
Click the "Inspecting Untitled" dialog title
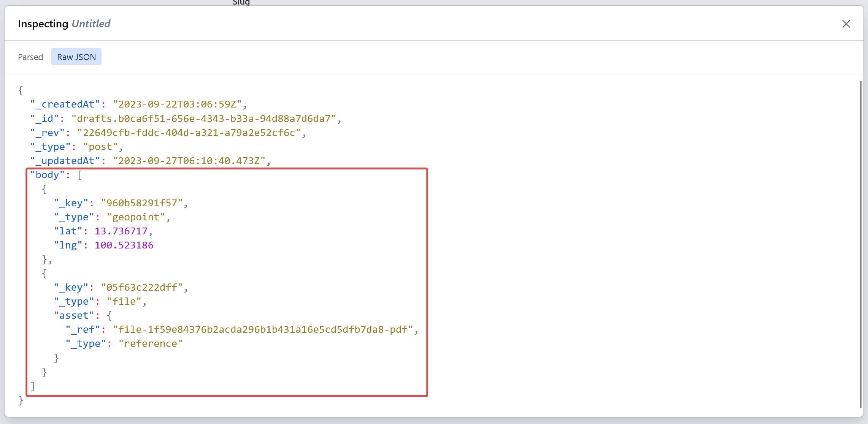click(64, 24)
